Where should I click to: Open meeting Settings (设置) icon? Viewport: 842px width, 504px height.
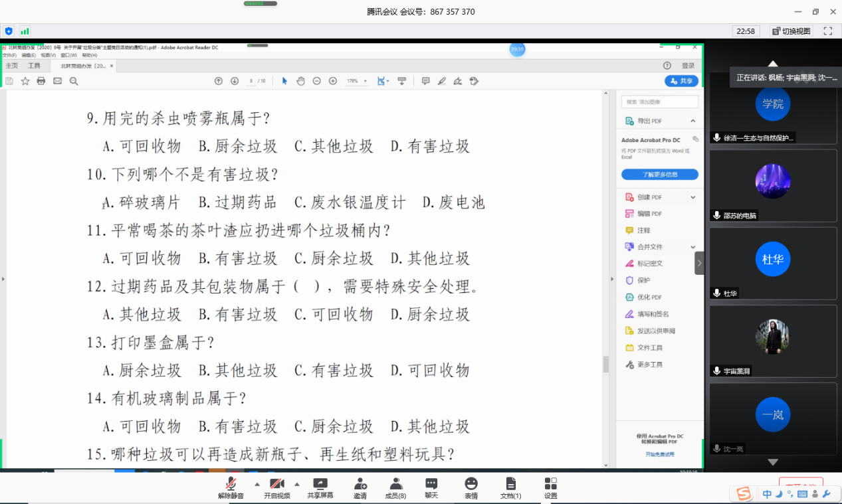[x=550, y=485]
